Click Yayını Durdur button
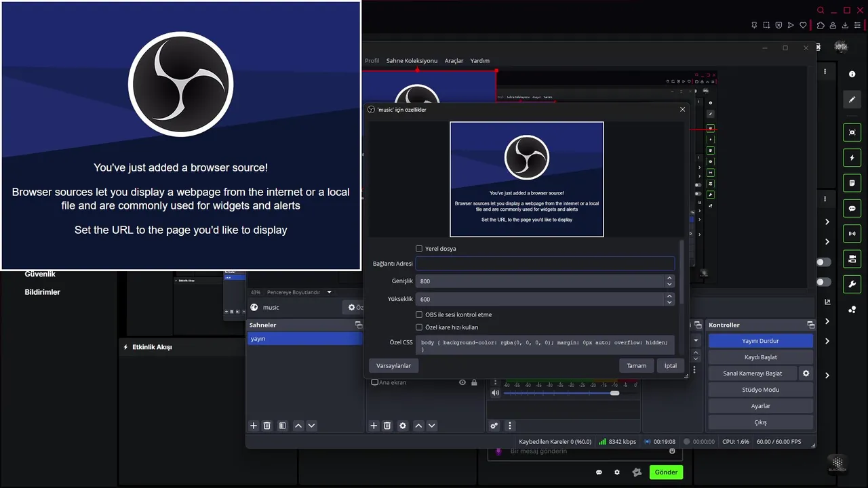 [x=760, y=341]
